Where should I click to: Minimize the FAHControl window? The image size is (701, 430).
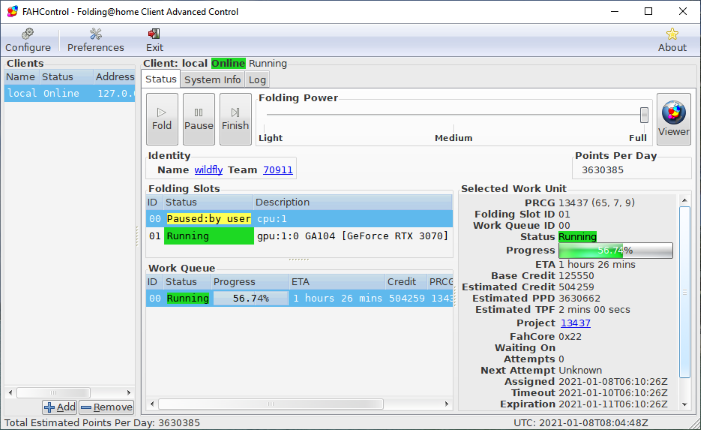point(615,11)
